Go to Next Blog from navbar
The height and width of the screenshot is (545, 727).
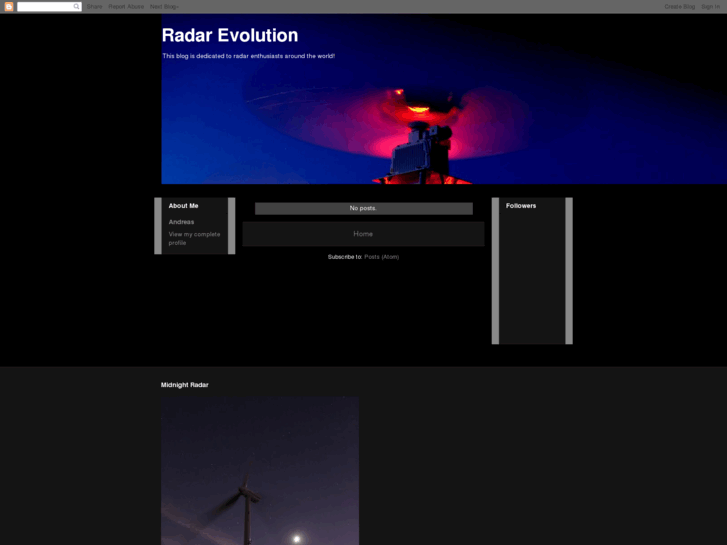click(163, 6)
